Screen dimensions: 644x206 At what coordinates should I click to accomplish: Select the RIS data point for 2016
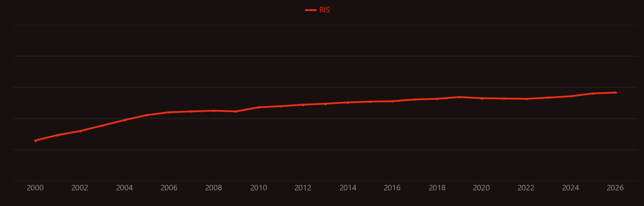point(392,101)
